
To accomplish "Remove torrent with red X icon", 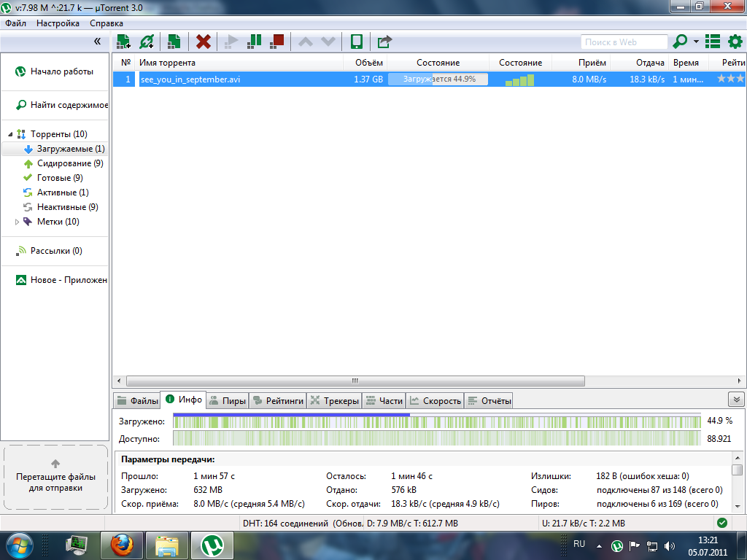I will [204, 42].
